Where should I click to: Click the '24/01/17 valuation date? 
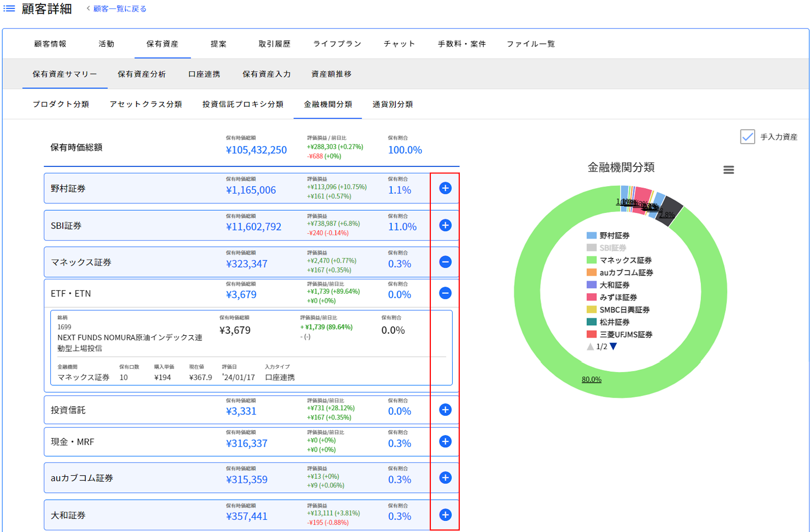pyautogui.click(x=239, y=377)
